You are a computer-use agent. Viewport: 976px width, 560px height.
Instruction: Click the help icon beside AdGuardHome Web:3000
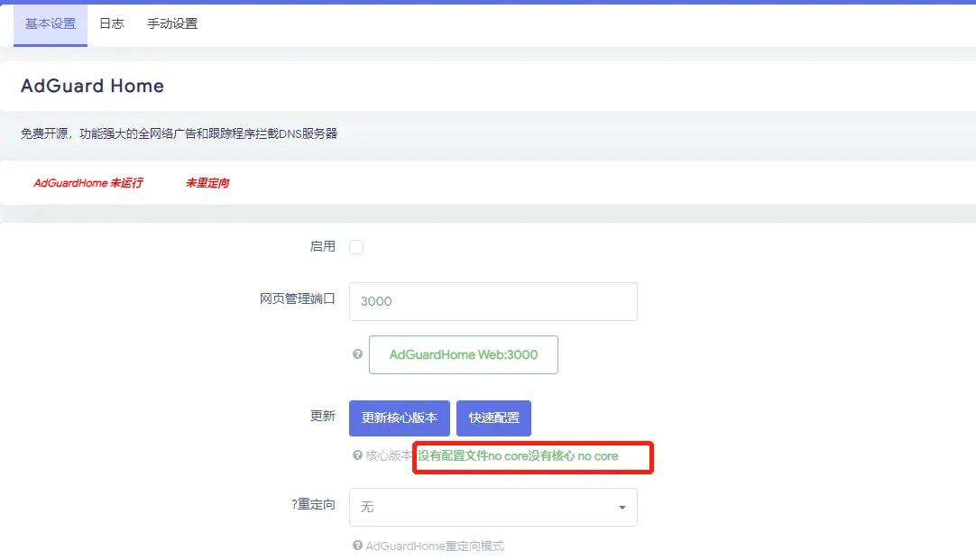(357, 354)
